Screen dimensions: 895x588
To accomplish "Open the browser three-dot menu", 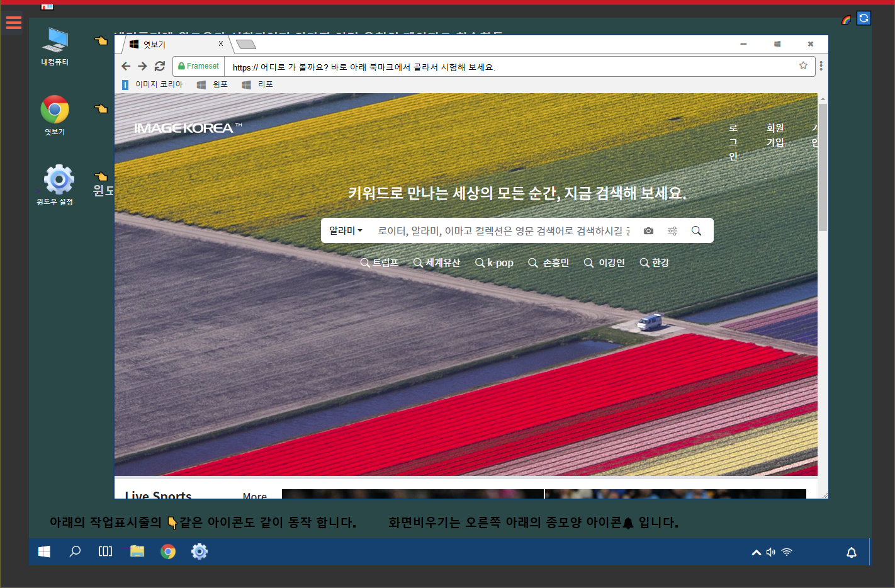I will click(x=821, y=65).
